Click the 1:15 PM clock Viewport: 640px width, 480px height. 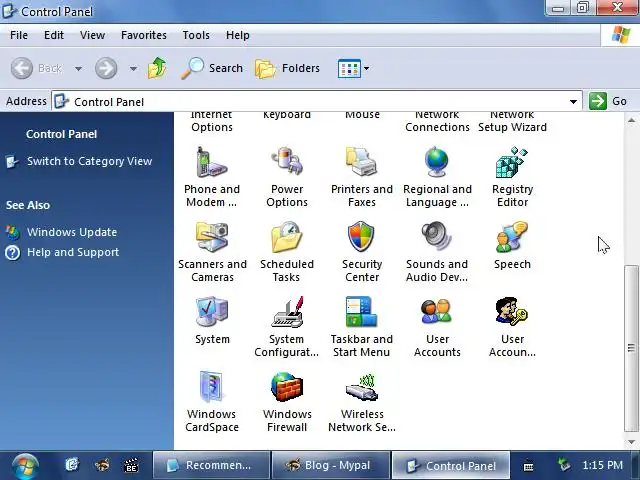(602, 465)
